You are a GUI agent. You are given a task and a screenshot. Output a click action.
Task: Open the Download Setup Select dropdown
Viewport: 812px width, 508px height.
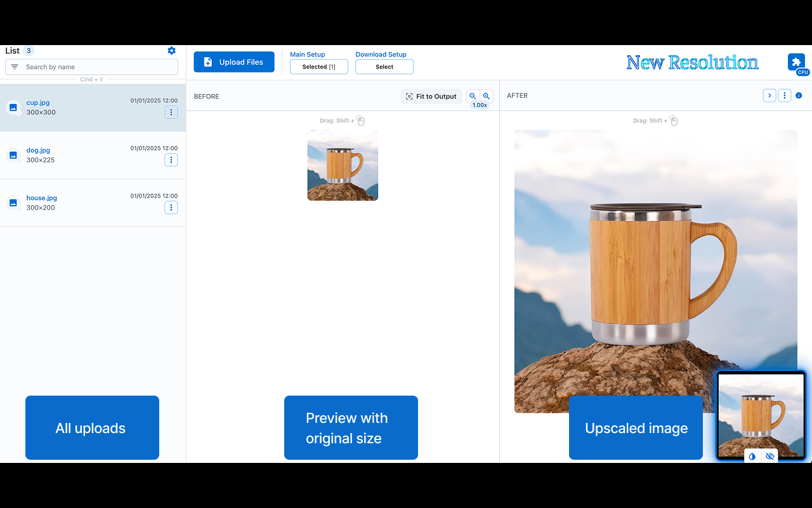pyautogui.click(x=384, y=67)
